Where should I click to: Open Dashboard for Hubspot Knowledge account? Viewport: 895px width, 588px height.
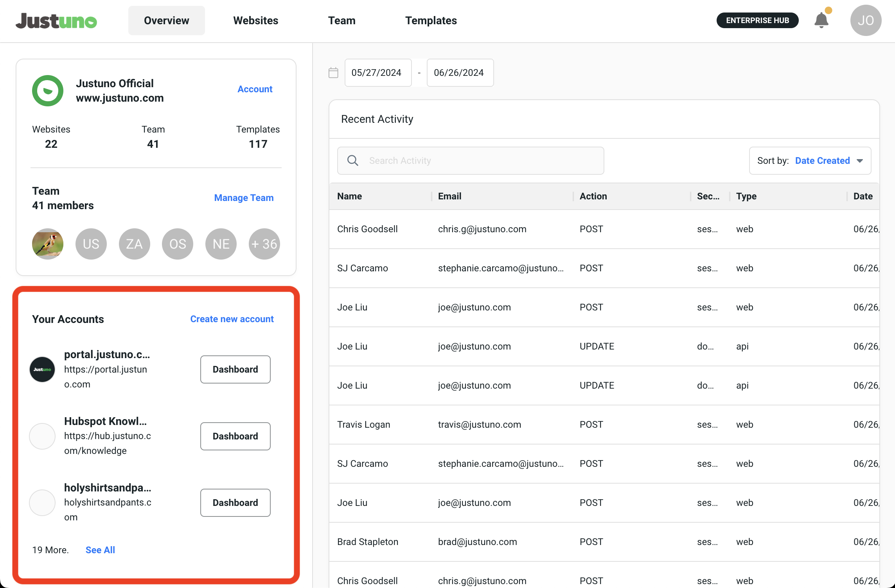tap(235, 436)
